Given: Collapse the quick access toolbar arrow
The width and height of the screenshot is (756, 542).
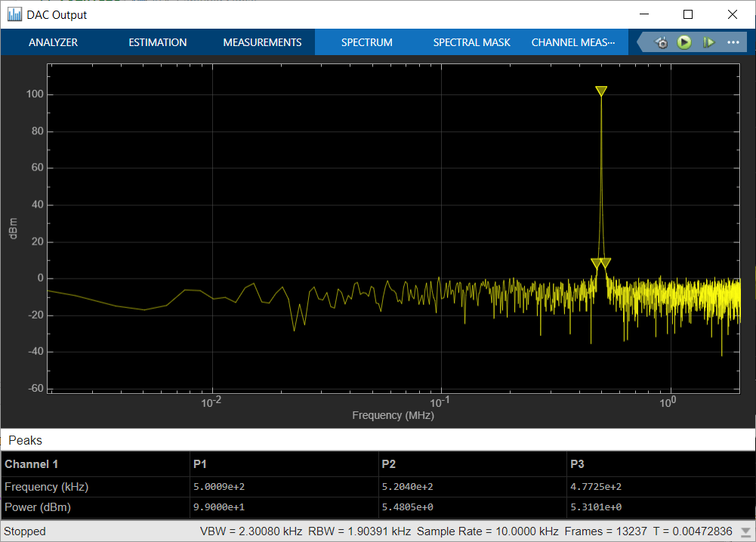Looking at the screenshot, I should (641, 42).
